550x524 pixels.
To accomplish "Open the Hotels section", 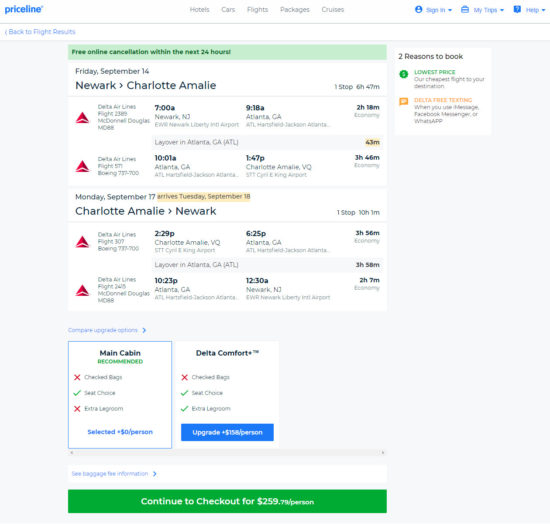I will (199, 10).
